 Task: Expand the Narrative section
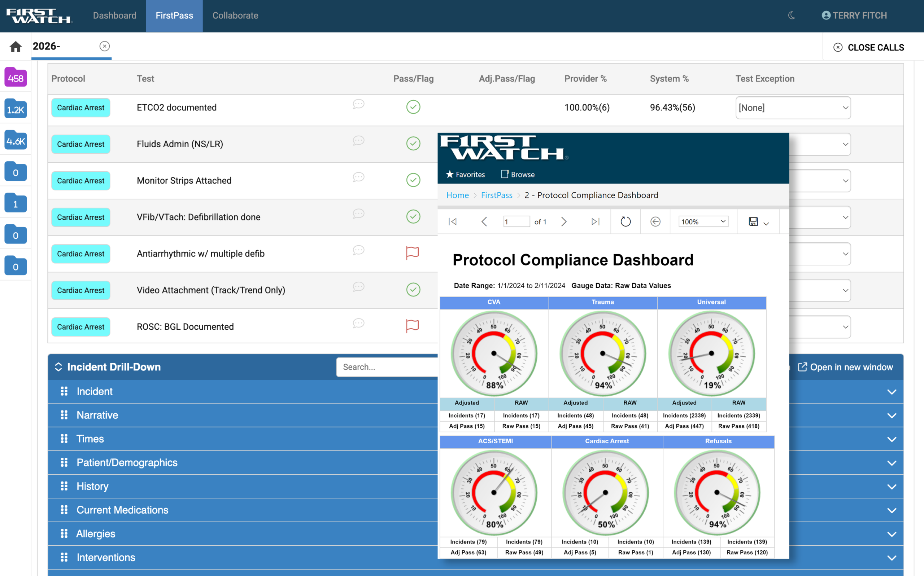click(97, 415)
